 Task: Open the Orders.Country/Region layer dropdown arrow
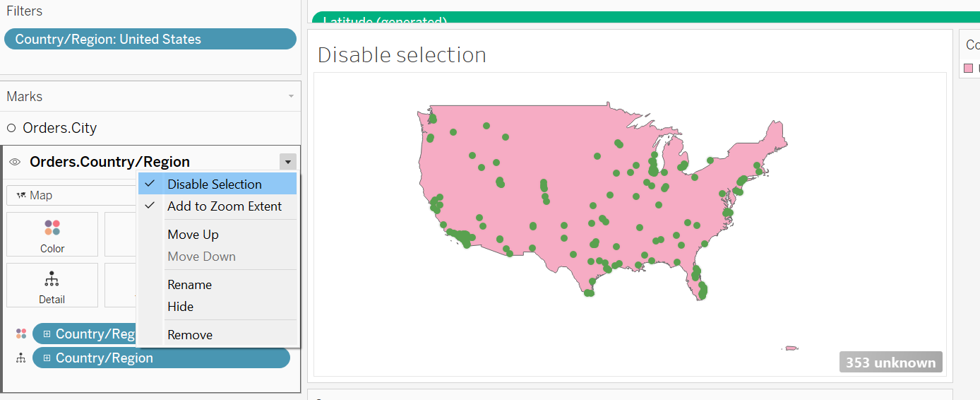[x=287, y=162]
